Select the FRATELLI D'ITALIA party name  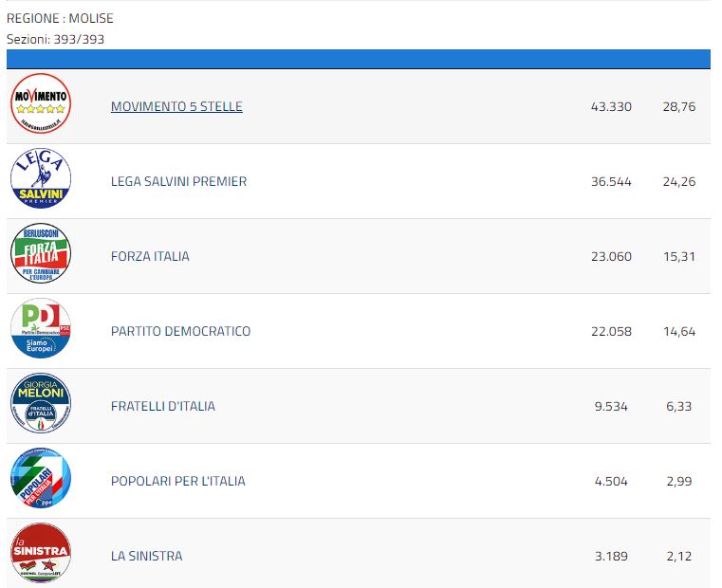pyautogui.click(x=163, y=406)
